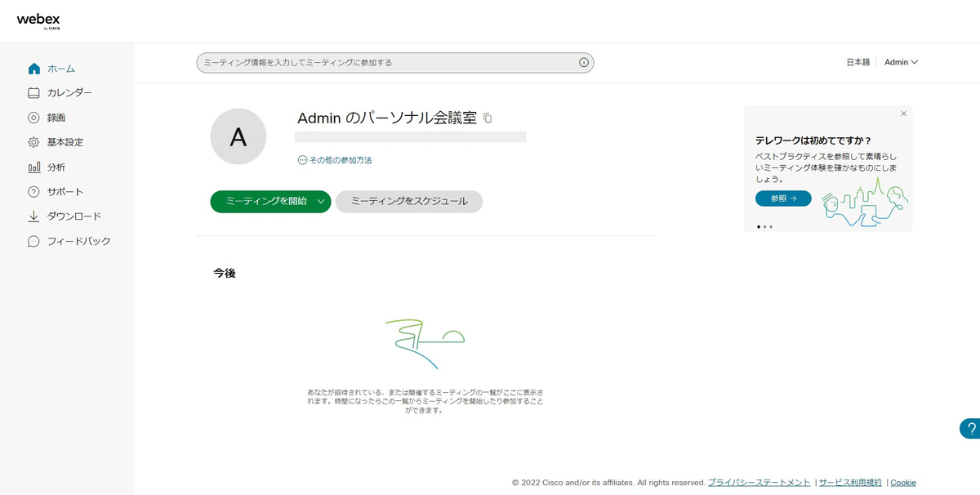Image resolution: width=980 pixels, height=495 pixels.
Task: Navigate to the ダウンロード section
Action: pos(33,216)
